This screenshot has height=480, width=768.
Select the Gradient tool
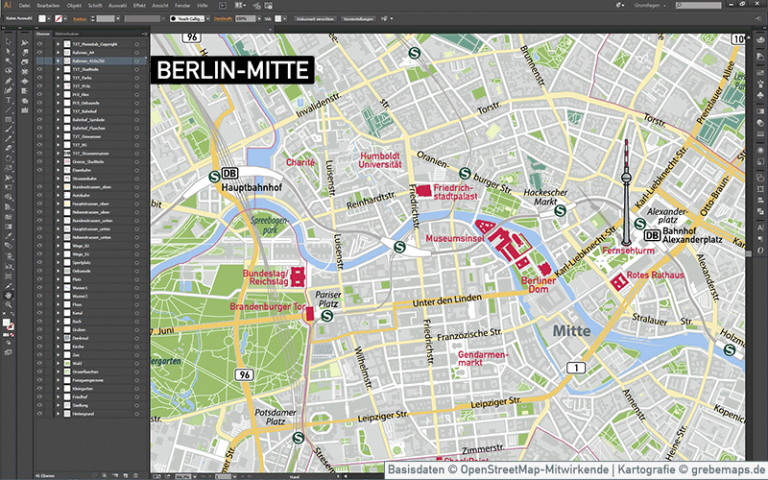pos(8,227)
